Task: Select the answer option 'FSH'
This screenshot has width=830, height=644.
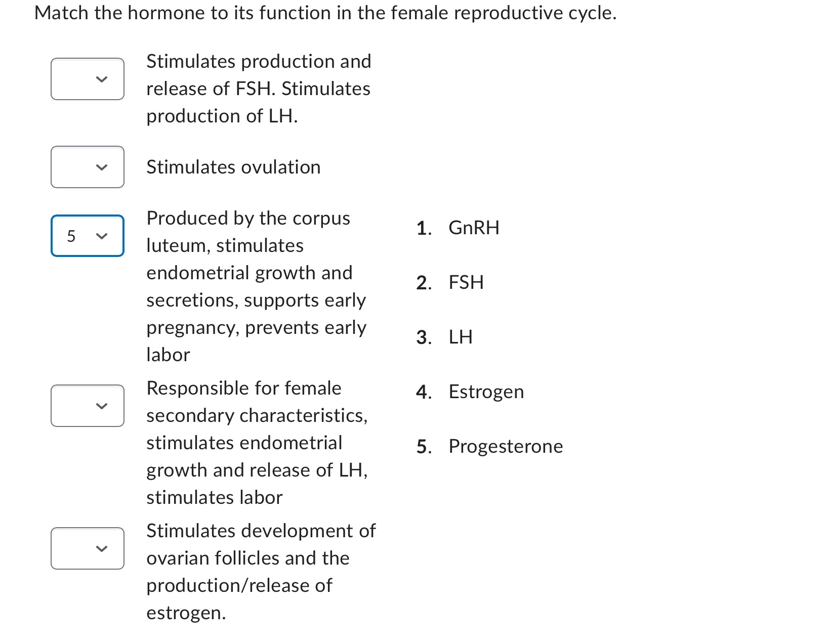Action: (x=466, y=282)
